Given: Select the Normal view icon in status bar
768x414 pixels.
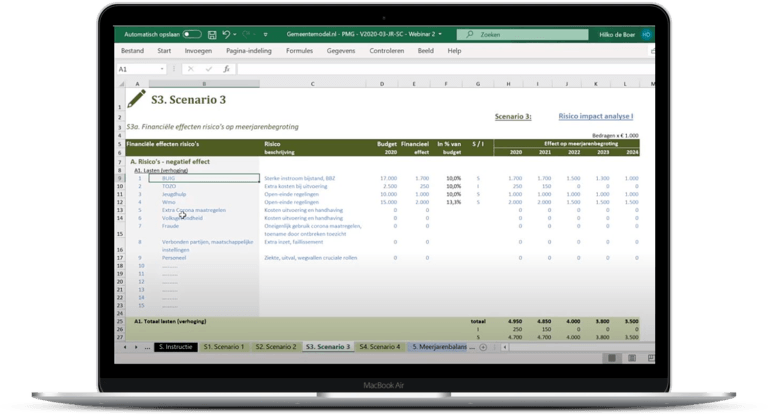Looking at the screenshot, I should [609, 358].
